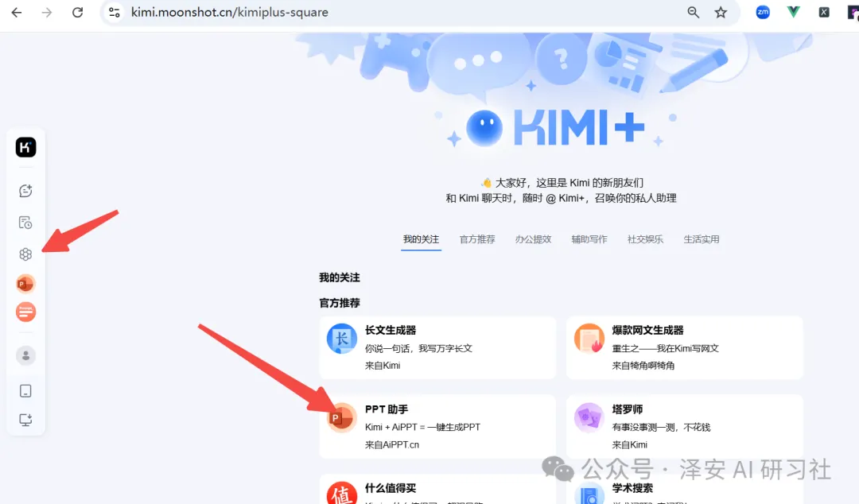Click the browser forward arrow
The width and height of the screenshot is (859, 504).
pos(47,12)
